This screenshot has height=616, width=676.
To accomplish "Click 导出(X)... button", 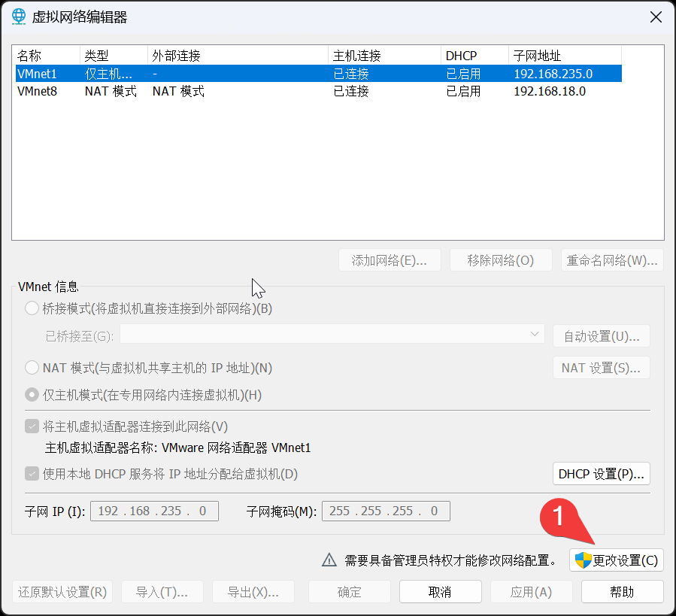I will (x=253, y=592).
